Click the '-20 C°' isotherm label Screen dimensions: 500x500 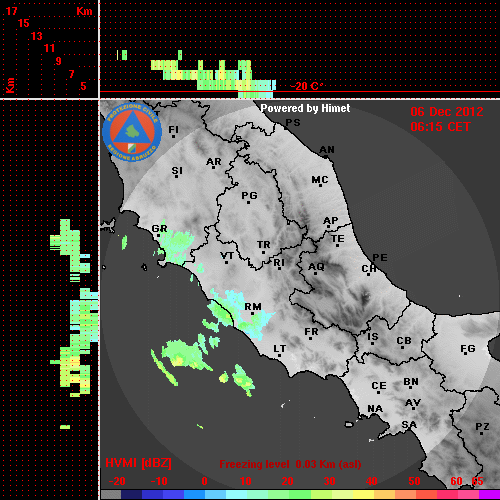306,86
